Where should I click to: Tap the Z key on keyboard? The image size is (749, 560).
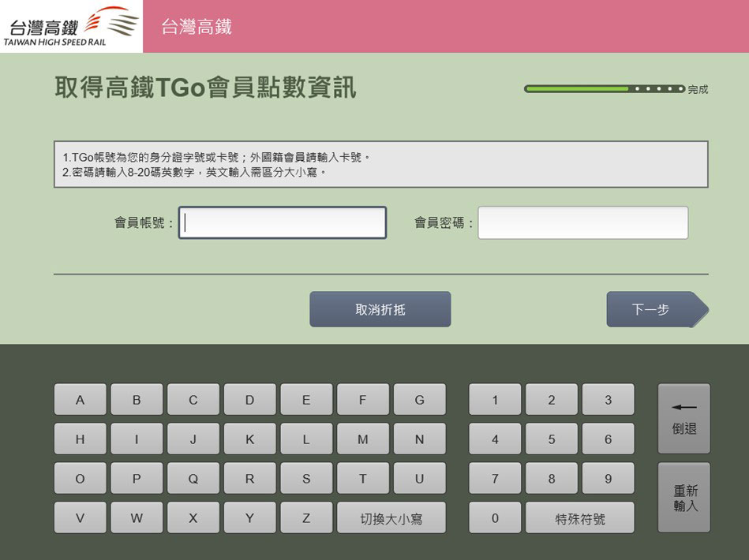pyautogui.click(x=306, y=517)
